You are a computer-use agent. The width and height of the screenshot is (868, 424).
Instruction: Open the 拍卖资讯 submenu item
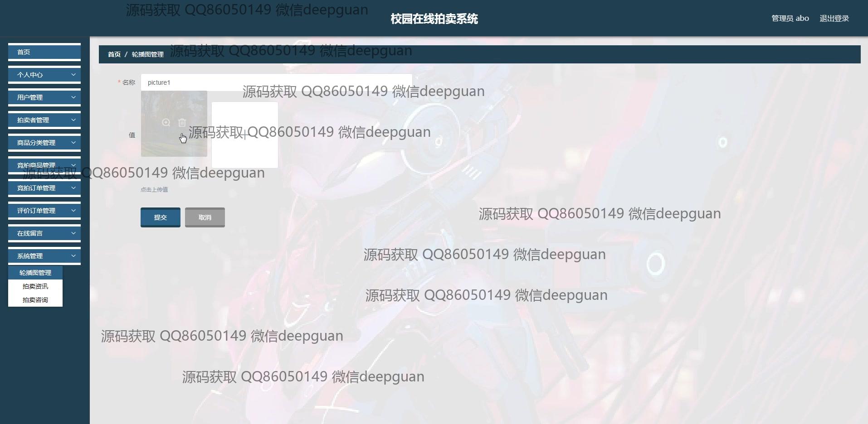35,286
